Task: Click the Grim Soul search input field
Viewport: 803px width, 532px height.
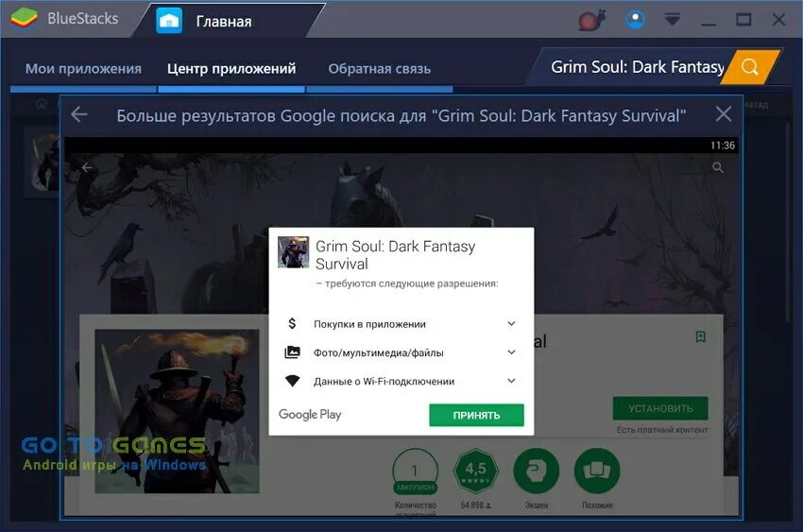Action: [634, 67]
